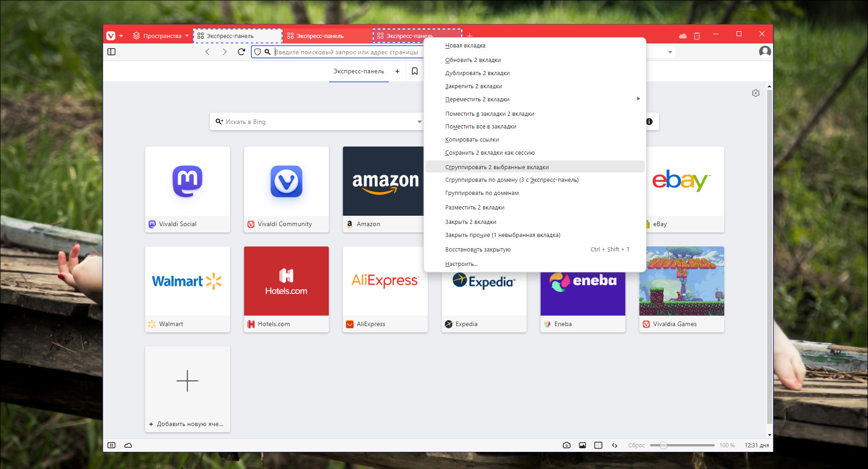
Task: Click the sync cloud icon in the status bar
Action: (x=128, y=445)
